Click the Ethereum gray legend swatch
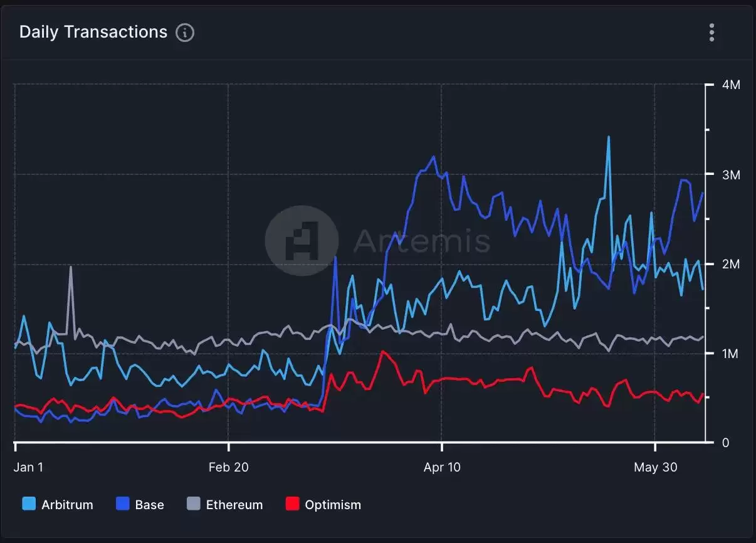The width and height of the screenshot is (756, 543). [x=194, y=504]
